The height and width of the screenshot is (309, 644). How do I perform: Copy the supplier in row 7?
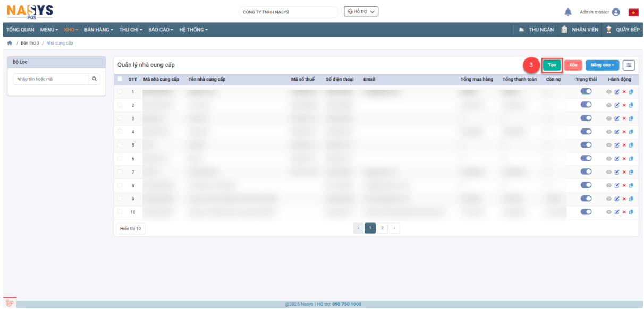631,172
